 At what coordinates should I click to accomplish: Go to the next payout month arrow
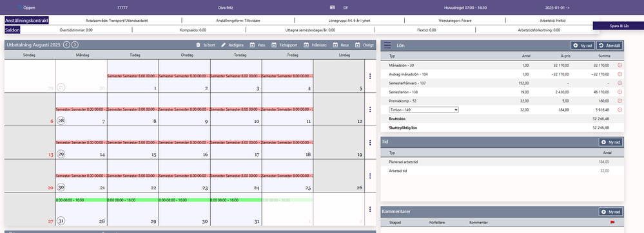75,44
